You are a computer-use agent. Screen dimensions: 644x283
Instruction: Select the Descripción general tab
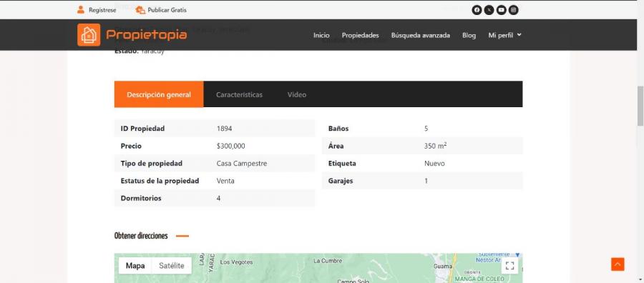[x=159, y=94]
